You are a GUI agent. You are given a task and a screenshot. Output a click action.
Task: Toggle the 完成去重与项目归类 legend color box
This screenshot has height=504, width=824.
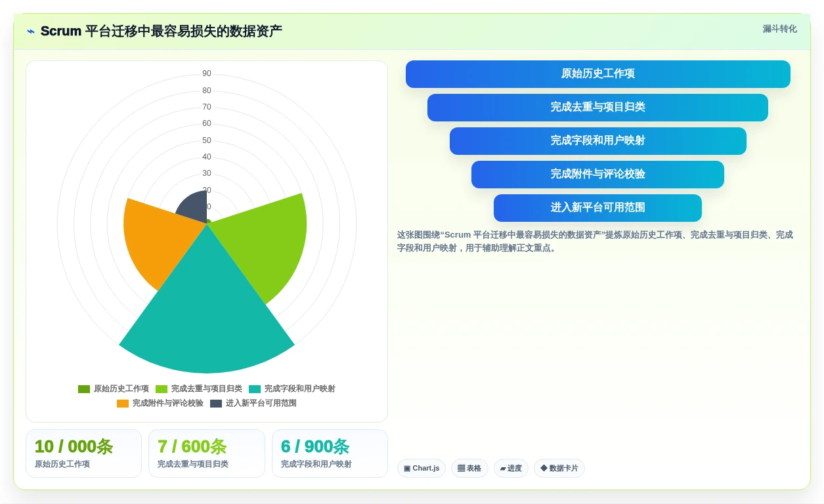(162, 389)
